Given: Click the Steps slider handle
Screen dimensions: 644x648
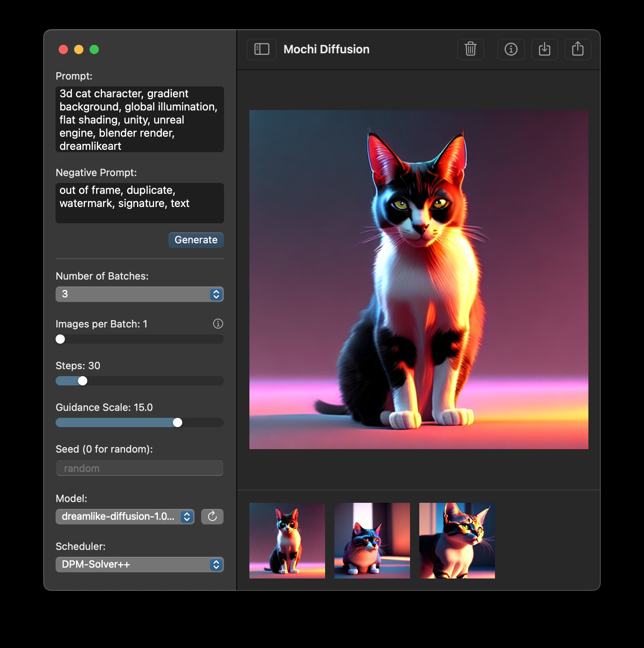Looking at the screenshot, I should (83, 381).
